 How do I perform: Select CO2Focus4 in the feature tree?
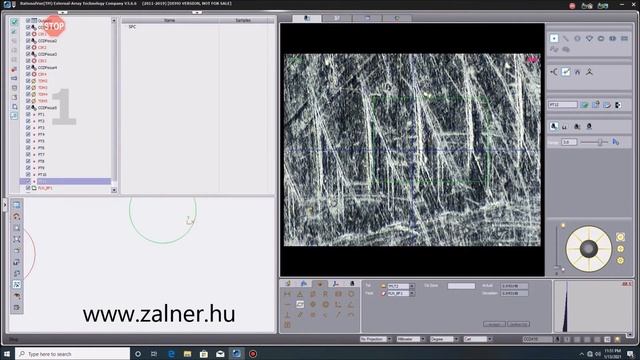[x=47, y=67]
